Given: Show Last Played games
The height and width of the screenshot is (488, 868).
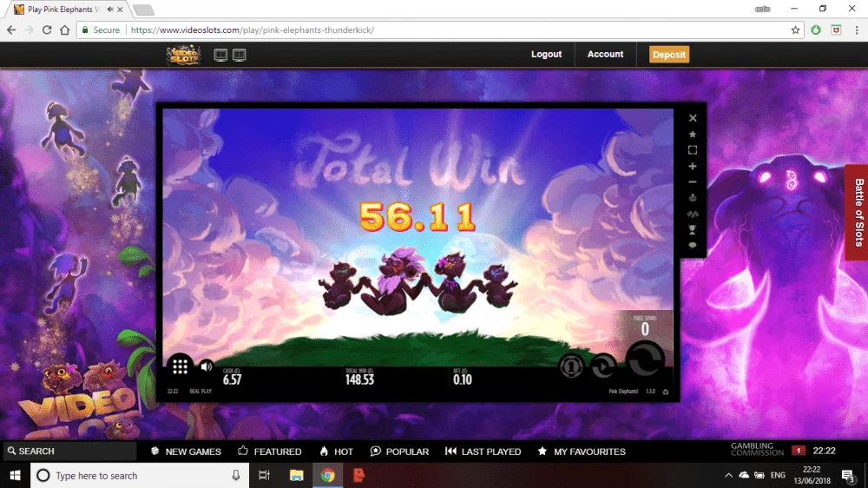Looking at the screenshot, I should tap(483, 452).
